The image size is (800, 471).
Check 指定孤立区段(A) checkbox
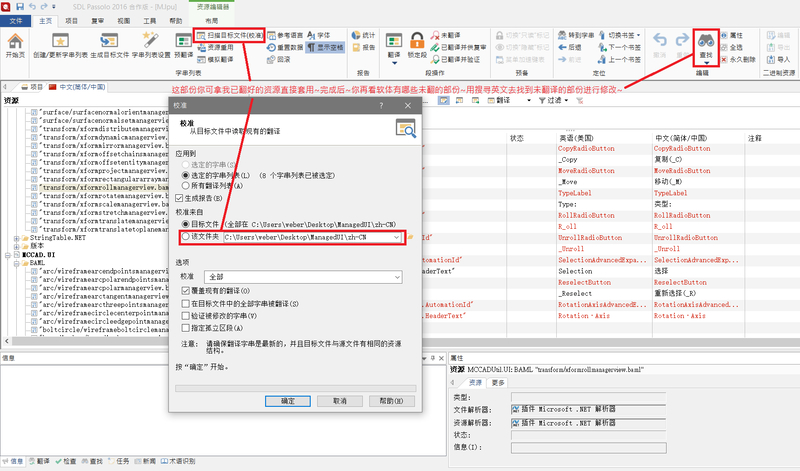186,328
